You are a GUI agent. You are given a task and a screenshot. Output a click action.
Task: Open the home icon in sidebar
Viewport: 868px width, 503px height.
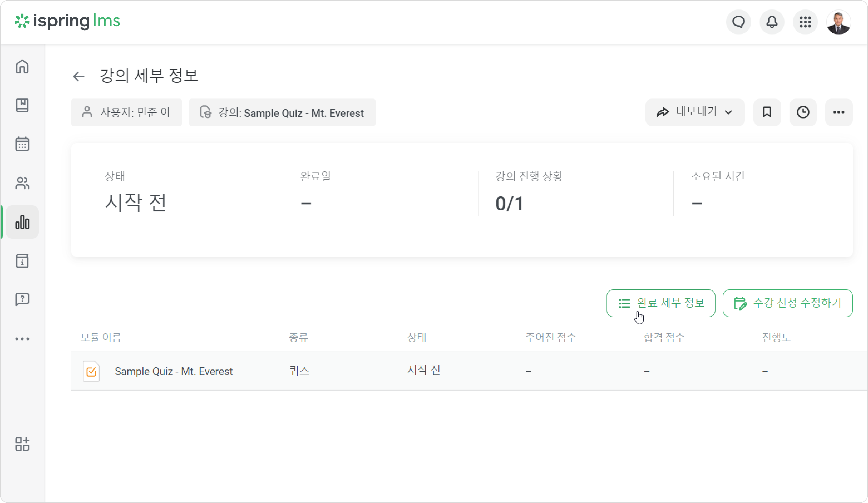[22, 66]
